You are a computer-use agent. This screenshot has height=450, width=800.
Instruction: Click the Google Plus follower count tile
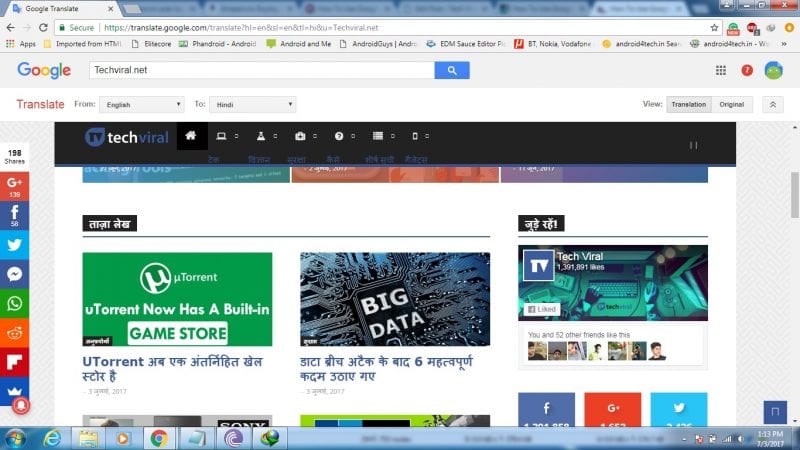(613, 410)
